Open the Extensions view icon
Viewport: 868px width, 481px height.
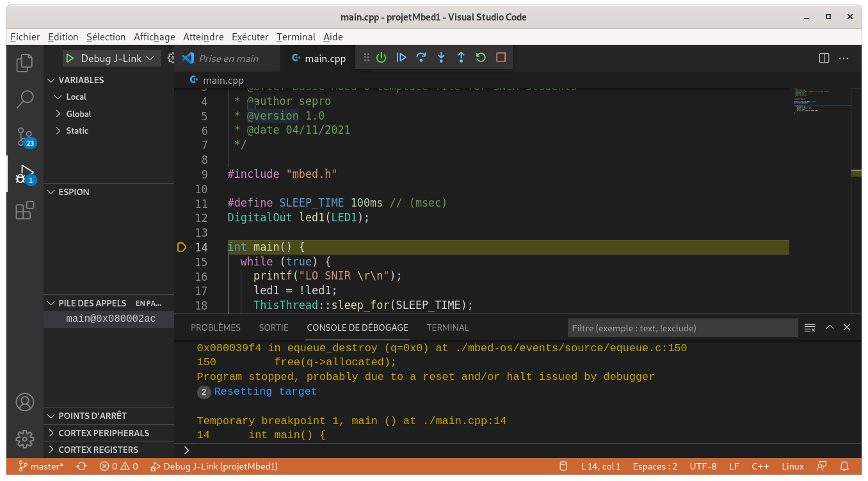pos(25,210)
